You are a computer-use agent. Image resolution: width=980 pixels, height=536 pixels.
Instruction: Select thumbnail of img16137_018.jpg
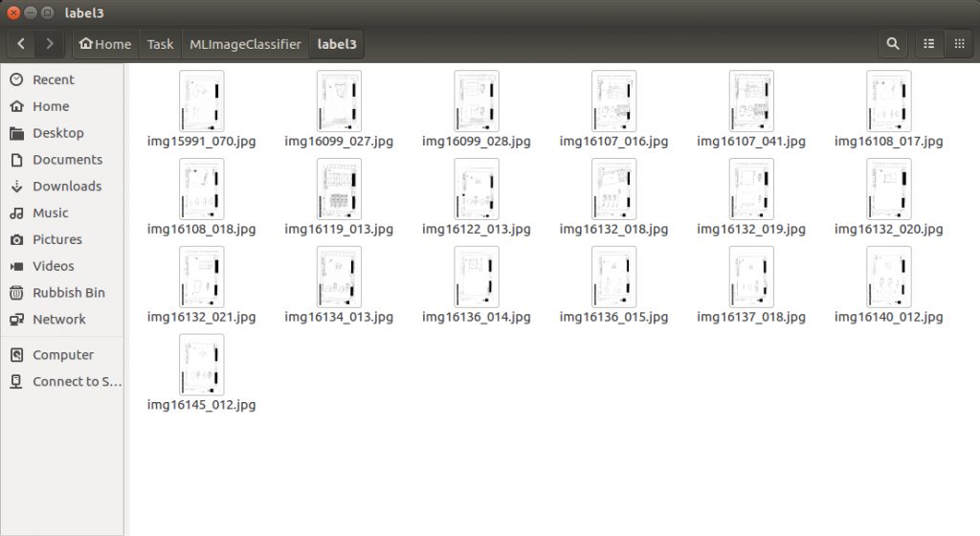click(751, 277)
